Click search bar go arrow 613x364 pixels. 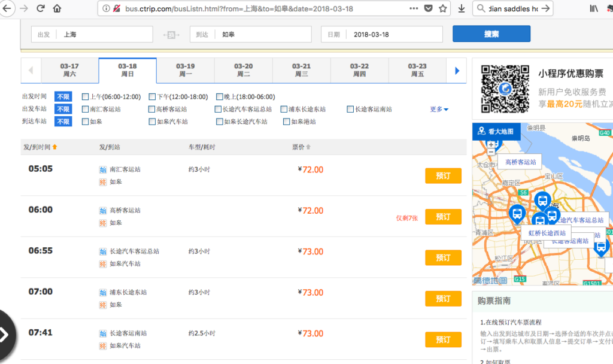[x=545, y=8]
